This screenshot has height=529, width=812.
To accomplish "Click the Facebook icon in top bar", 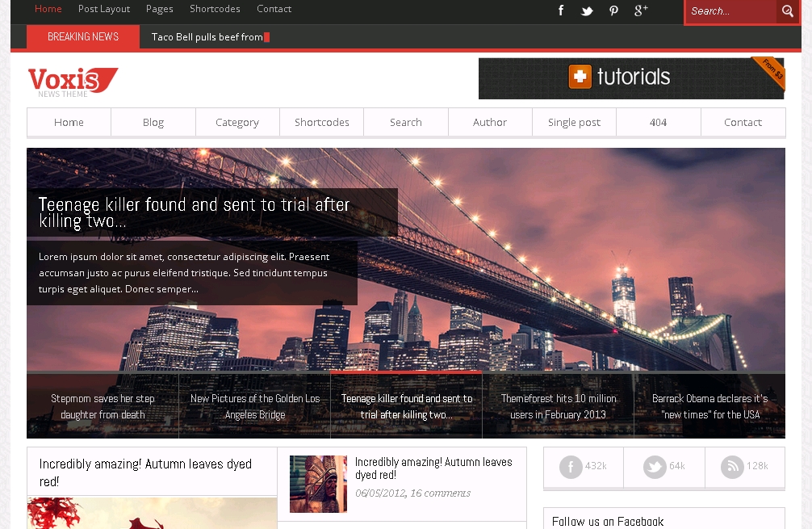I will pyautogui.click(x=561, y=10).
